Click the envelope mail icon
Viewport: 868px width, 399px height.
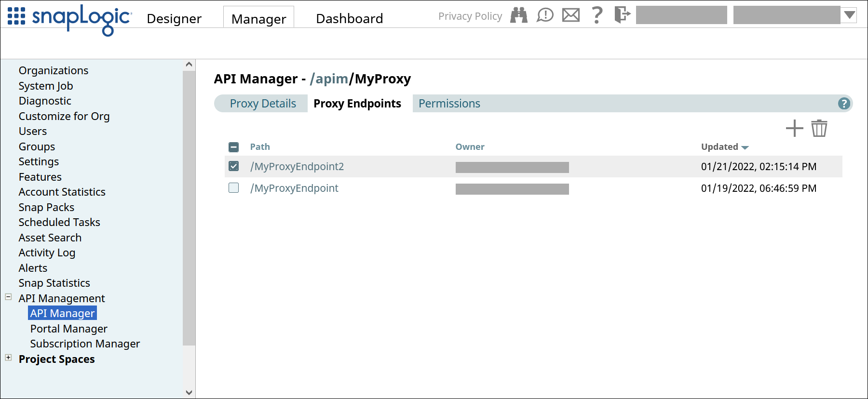571,15
